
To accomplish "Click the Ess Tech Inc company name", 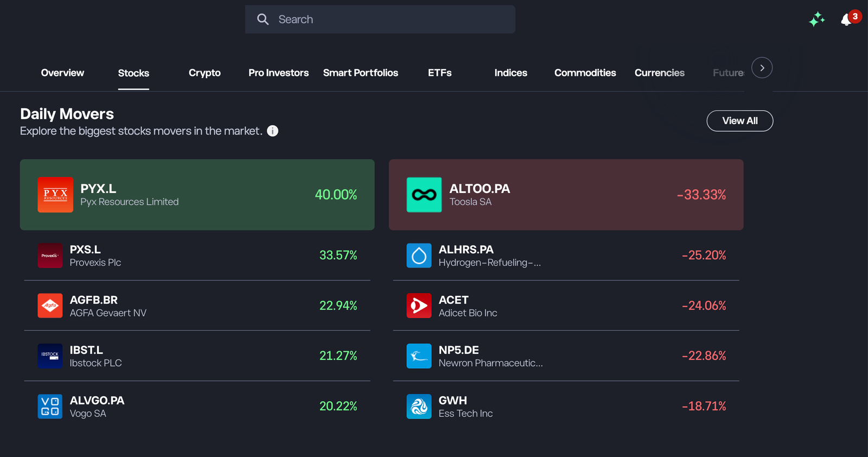I will (465, 414).
